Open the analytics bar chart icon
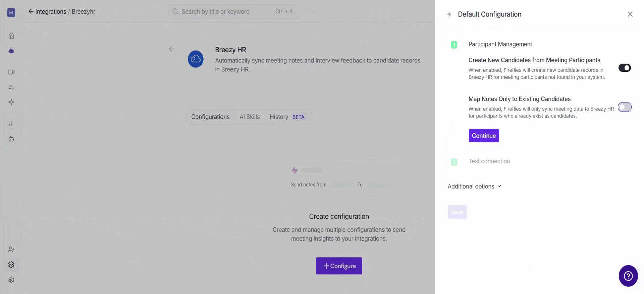644x294 pixels. coord(11,124)
